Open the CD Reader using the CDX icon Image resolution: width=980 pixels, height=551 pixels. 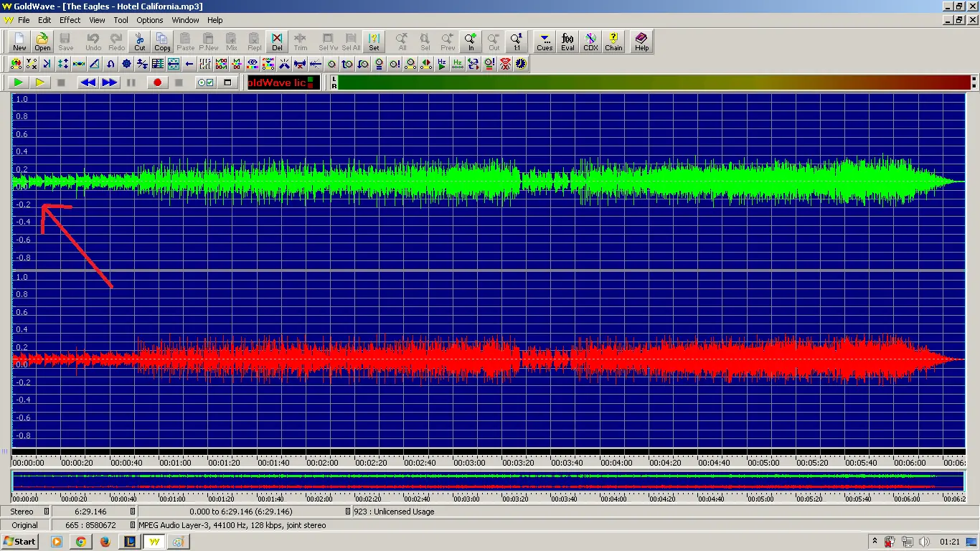[590, 41]
